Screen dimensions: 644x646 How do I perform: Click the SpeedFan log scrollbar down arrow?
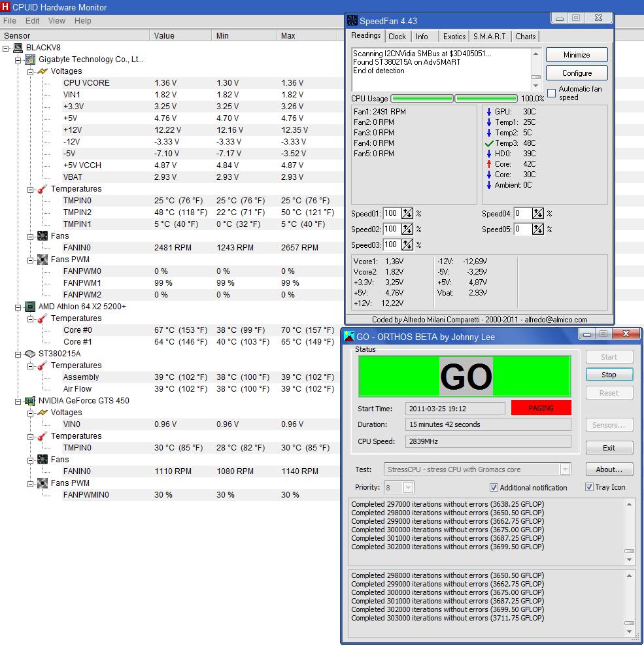535,86
